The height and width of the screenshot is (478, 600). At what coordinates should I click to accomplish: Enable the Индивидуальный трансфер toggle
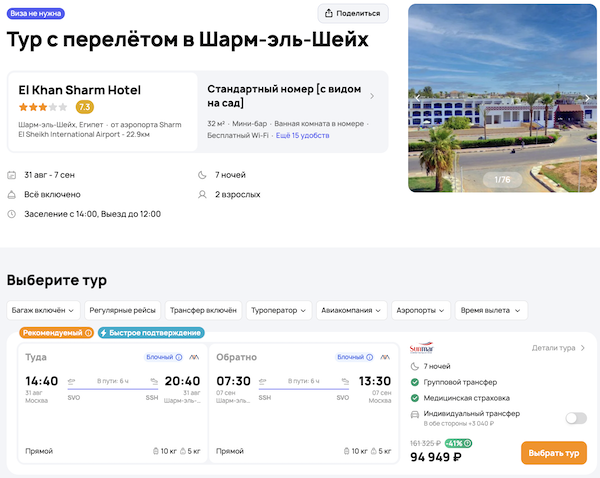[x=575, y=418]
